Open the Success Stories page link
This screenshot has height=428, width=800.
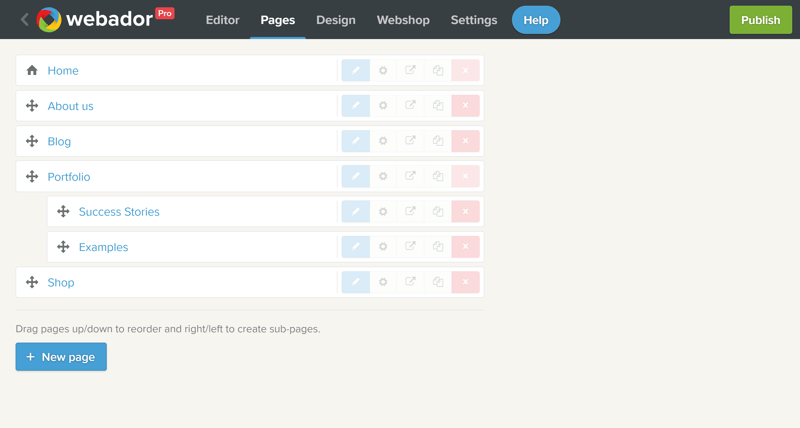(119, 212)
